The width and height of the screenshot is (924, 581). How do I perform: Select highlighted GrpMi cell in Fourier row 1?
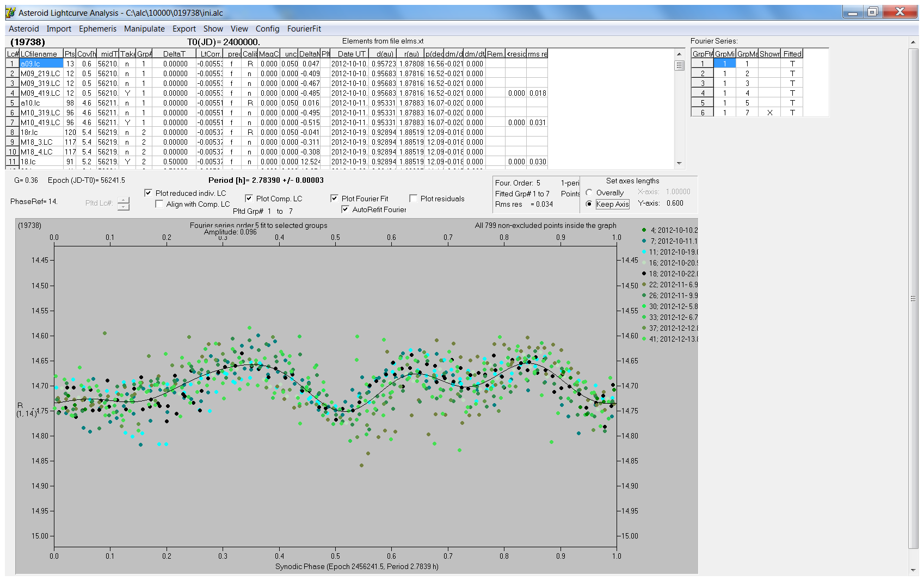[x=724, y=64]
